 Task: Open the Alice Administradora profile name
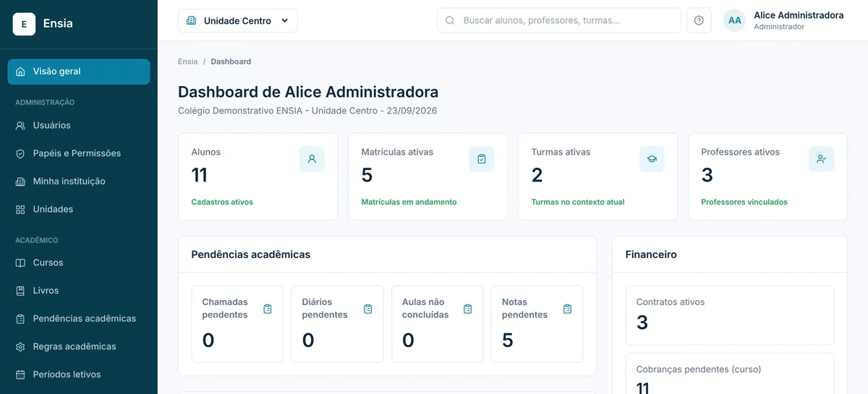(x=799, y=15)
